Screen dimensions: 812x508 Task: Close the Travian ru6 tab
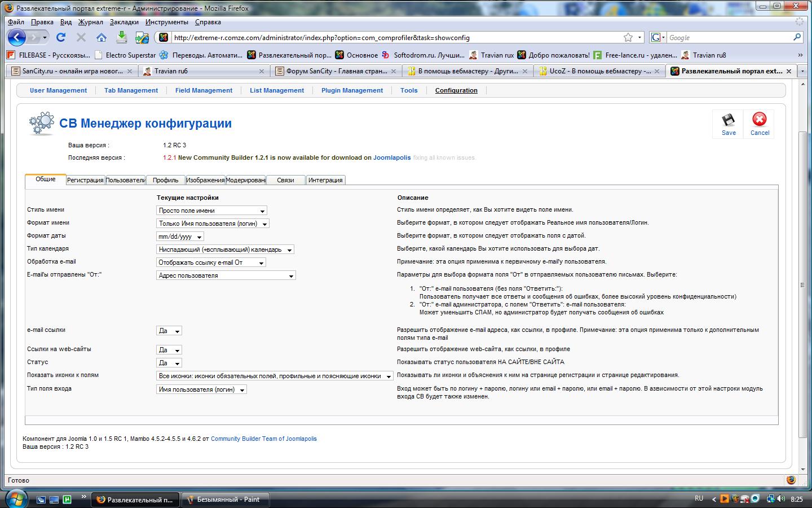pyautogui.click(x=262, y=71)
